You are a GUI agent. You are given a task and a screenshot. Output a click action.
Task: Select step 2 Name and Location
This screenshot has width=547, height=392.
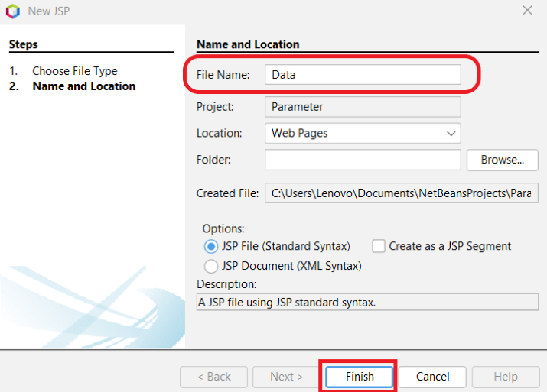point(83,86)
